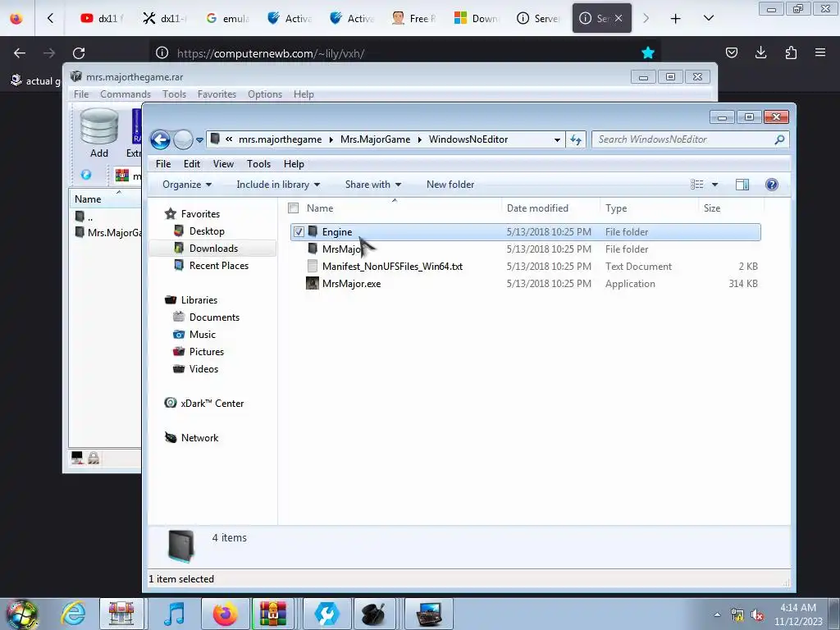The image size is (840, 630).
Task: Open the View menu in Explorer
Action: 223,164
